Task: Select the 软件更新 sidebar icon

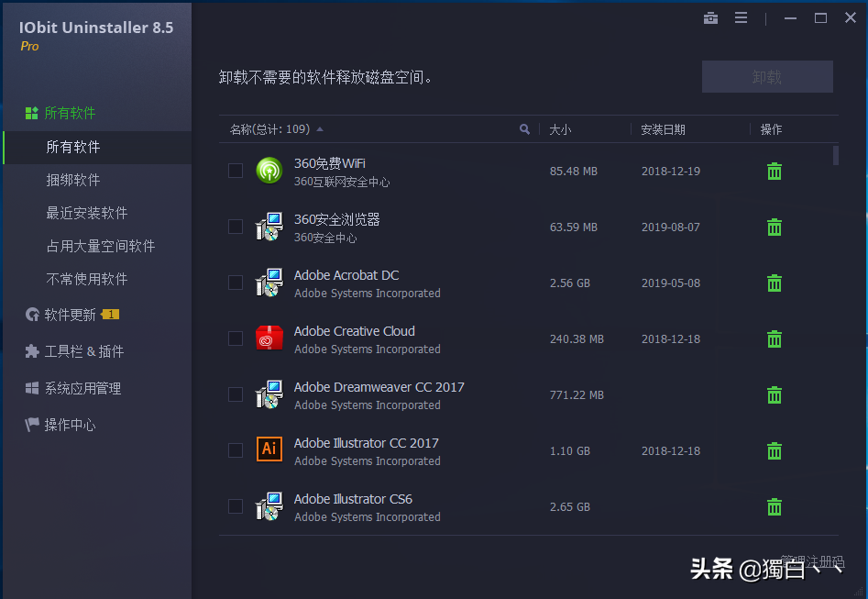Action: tap(31, 315)
